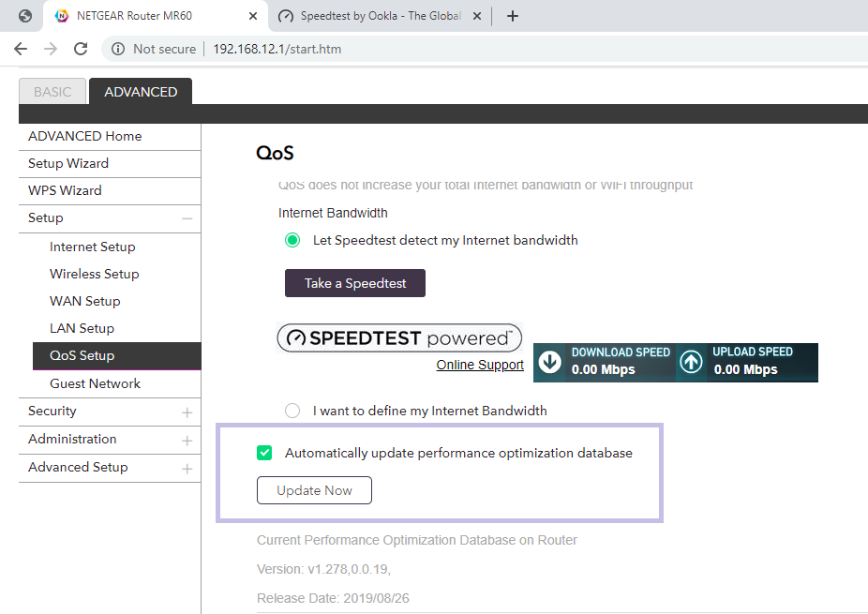Collapse the Setup section
Viewport: 868px width, 614px height.
(x=187, y=218)
